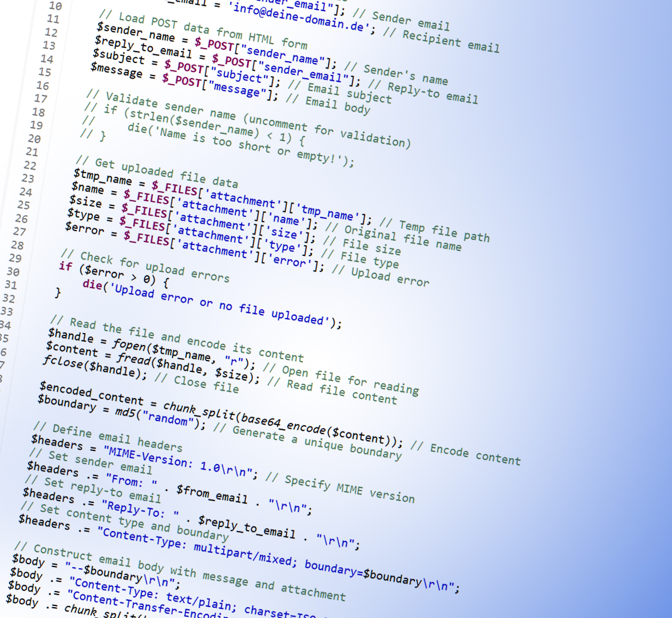This screenshot has width=672, height=618.
Task: Click the '$from_email' variable
Action: coord(212,494)
